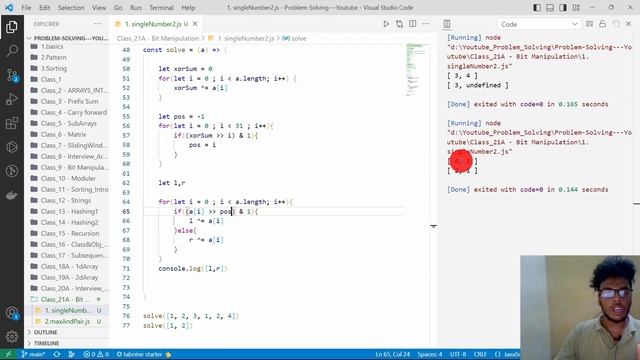The height and width of the screenshot is (360, 640).
Task: Click the Class_21A - Bit Manipulation breadcrumb
Action: [x=158, y=38]
